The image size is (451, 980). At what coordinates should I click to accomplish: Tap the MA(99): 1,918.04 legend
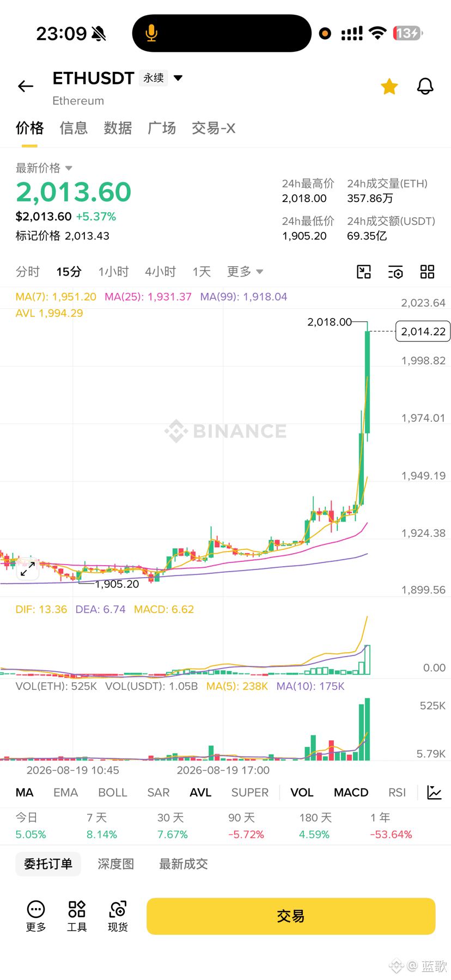[x=244, y=297]
